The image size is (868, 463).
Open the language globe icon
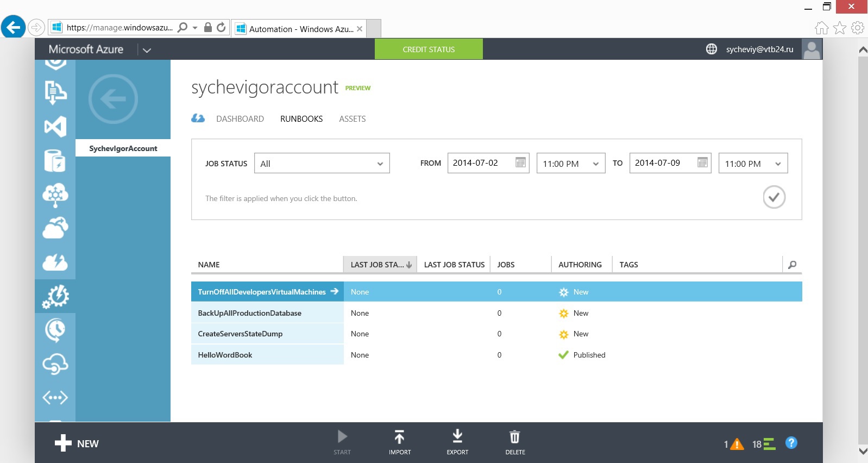coord(712,49)
